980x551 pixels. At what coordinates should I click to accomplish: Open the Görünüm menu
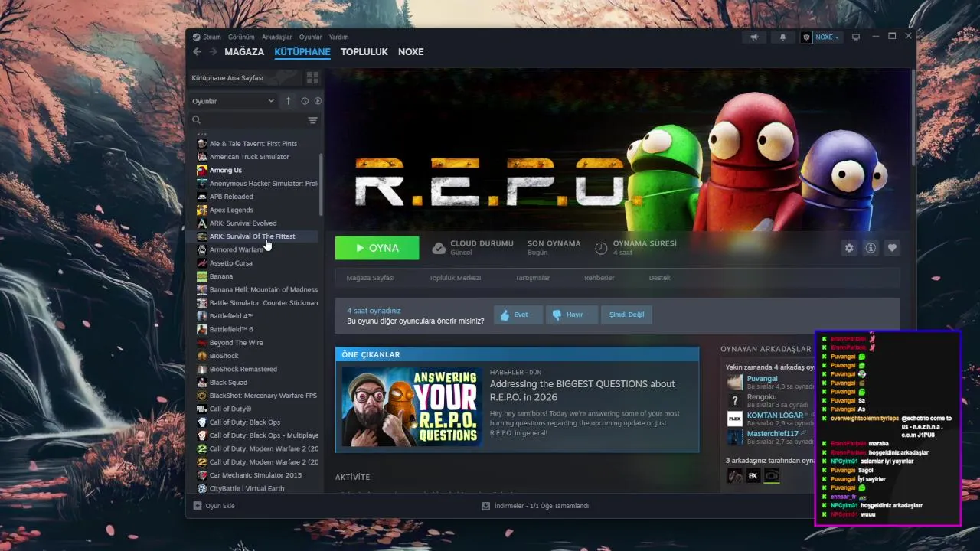241,37
